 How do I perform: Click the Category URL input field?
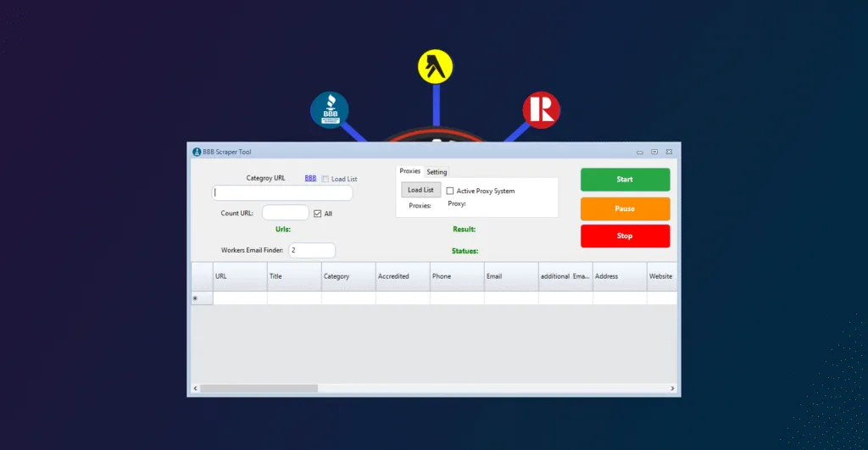point(282,193)
